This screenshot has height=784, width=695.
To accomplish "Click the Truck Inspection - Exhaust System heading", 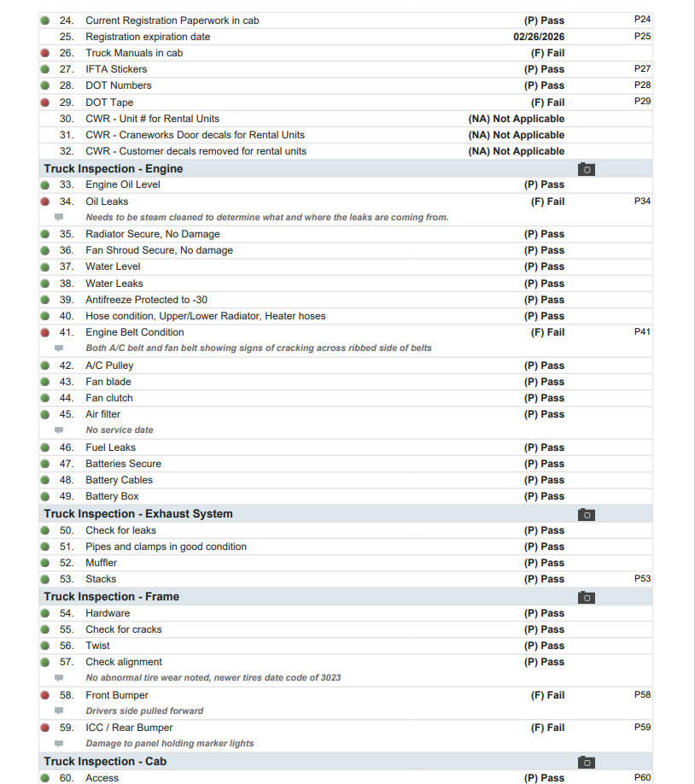I will [x=138, y=514].
